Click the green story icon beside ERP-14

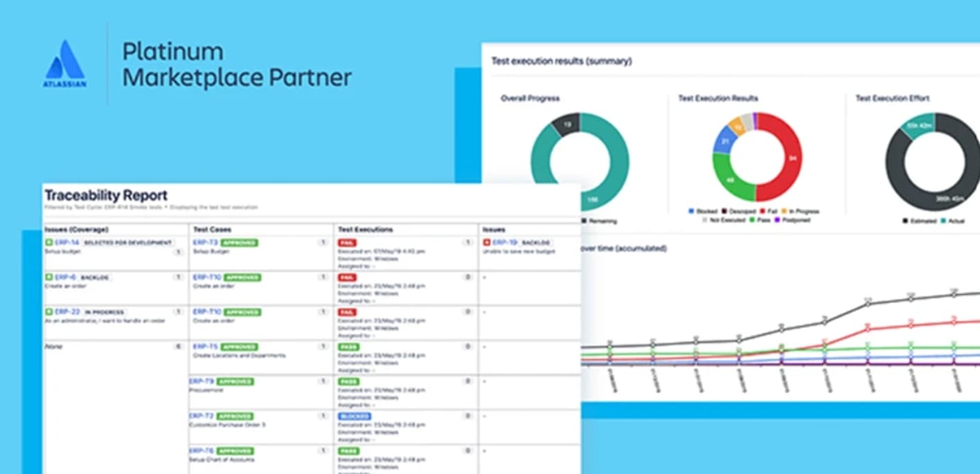tap(48, 243)
